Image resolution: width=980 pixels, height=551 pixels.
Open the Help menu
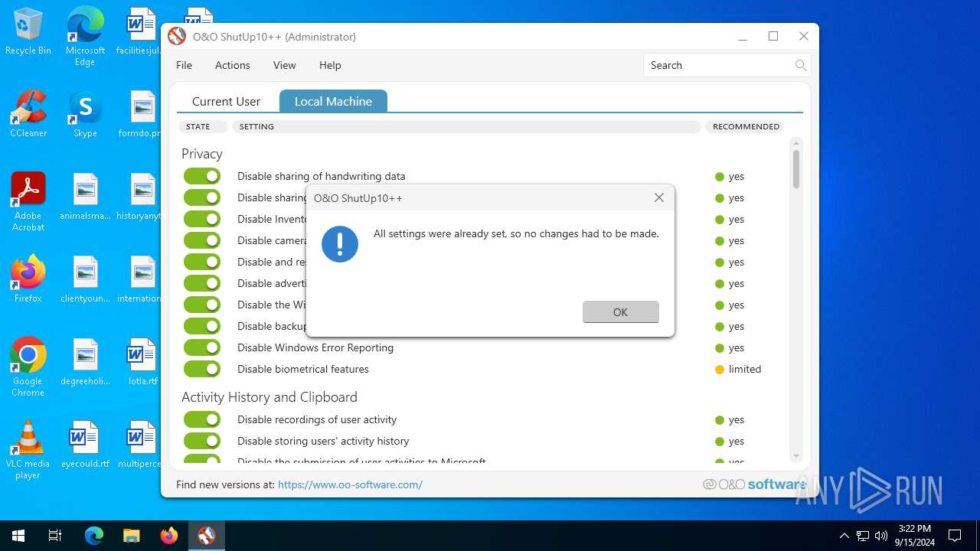pos(330,65)
